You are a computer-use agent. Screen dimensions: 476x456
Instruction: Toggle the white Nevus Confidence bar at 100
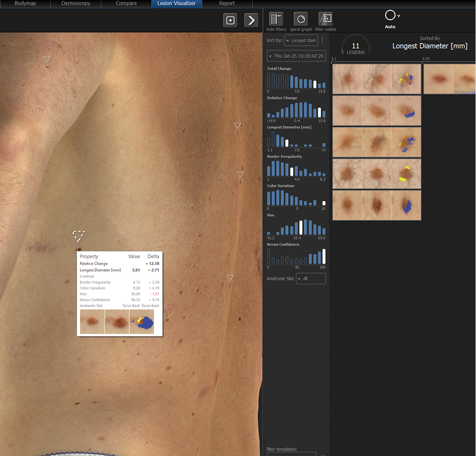324,256
